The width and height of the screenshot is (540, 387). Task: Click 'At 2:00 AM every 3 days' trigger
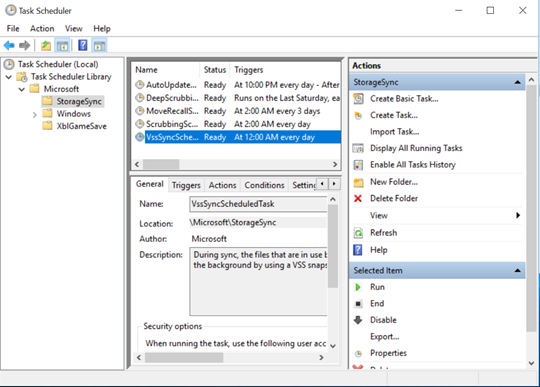click(x=277, y=111)
